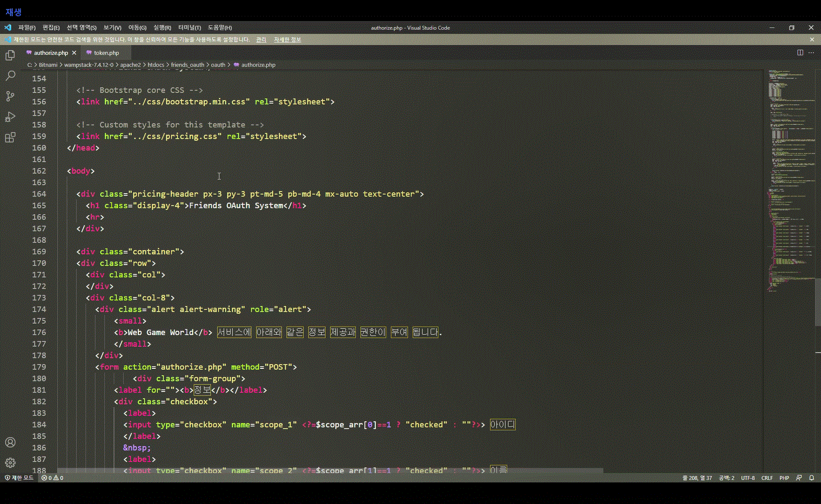Click the 자세한 정보 link in the banner
821x504 pixels.
pos(287,40)
